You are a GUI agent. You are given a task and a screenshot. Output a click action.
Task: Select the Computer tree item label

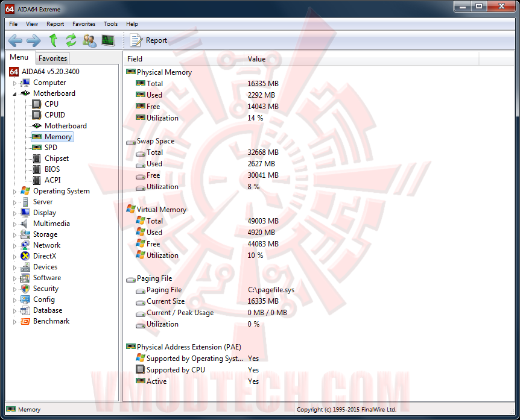[49, 83]
